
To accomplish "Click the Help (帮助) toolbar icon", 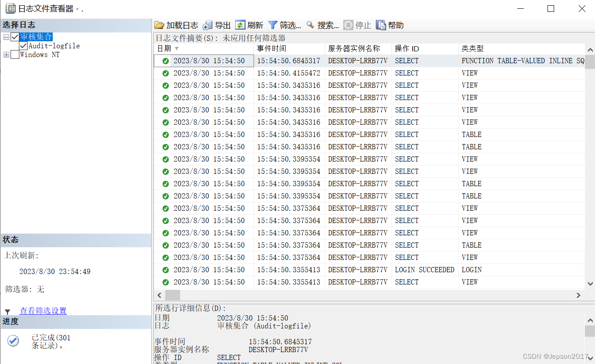I will pyautogui.click(x=381, y=25).
